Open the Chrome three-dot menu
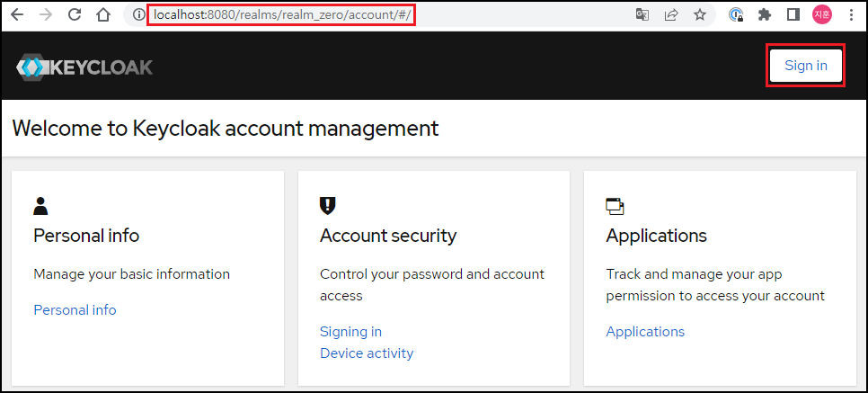This screenshot has height=393, width=868. point(852,15)
